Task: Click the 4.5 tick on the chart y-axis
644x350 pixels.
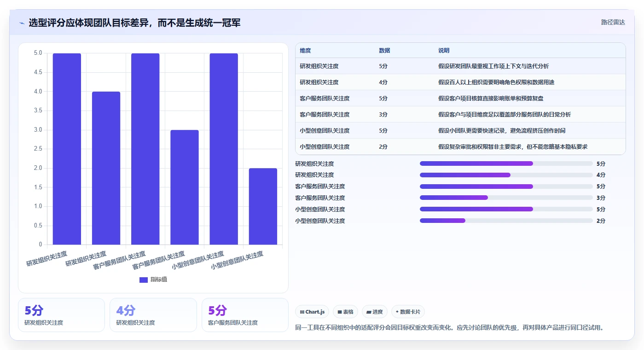Action: pyautogui.click(x=38, y=72)
